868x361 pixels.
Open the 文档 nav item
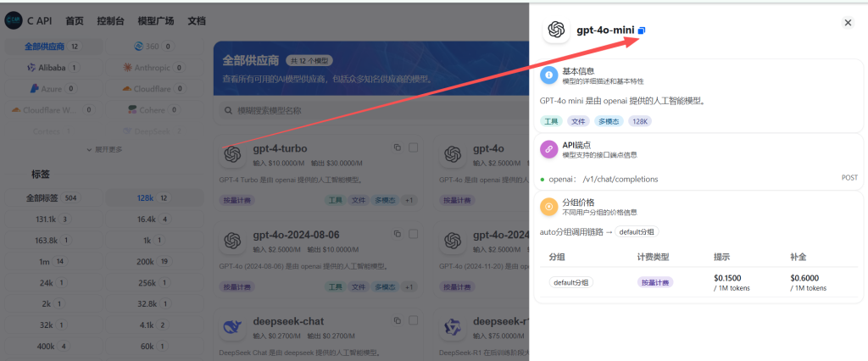197,21
